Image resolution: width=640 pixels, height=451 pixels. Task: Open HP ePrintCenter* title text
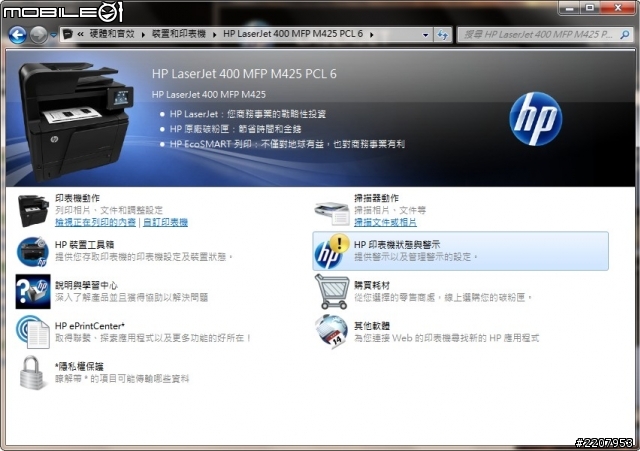[x=90, y=326]
